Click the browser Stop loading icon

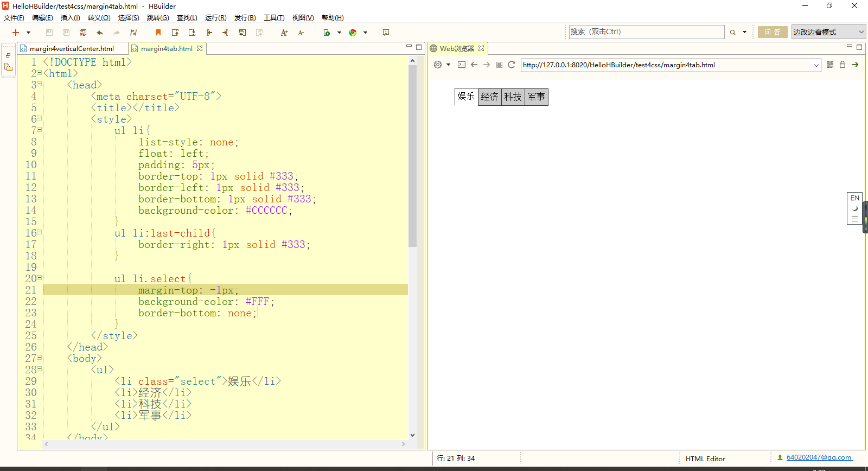point(499,65)
